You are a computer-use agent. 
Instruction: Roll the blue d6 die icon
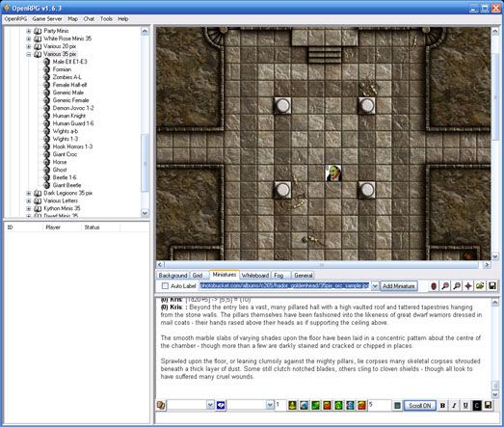click(304, 405)
